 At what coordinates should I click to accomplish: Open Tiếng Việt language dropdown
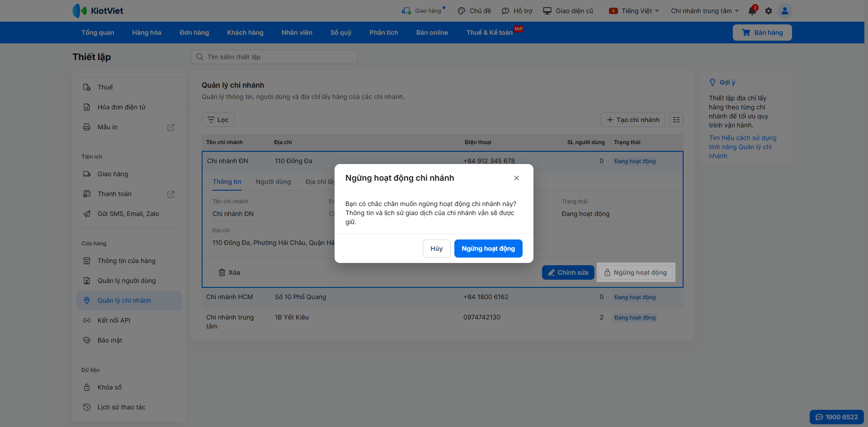[x=634, y=11]
